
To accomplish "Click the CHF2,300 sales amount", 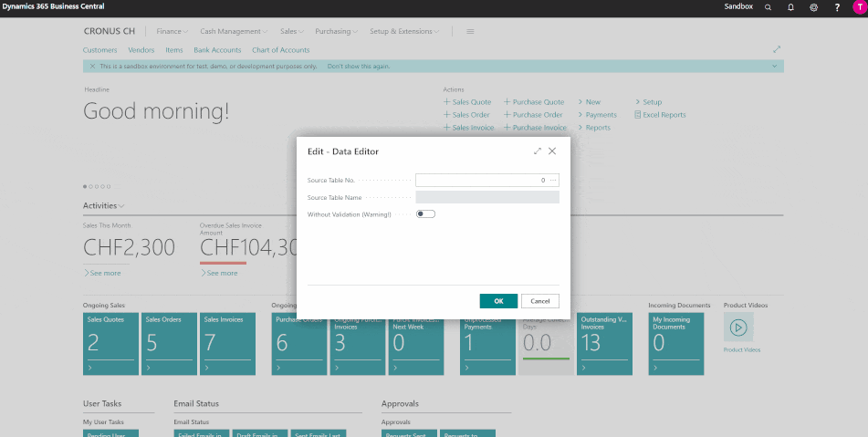I will click(x=129, y=248).
